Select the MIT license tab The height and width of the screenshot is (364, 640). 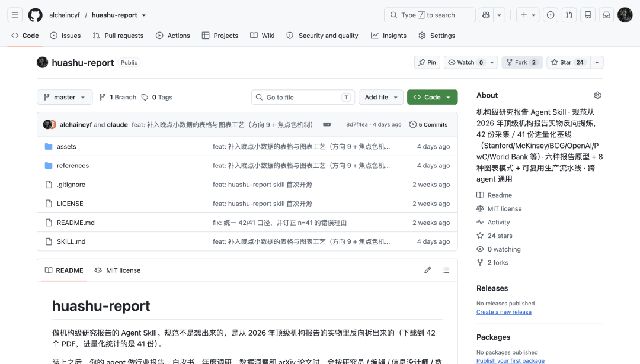click(117, 270)
